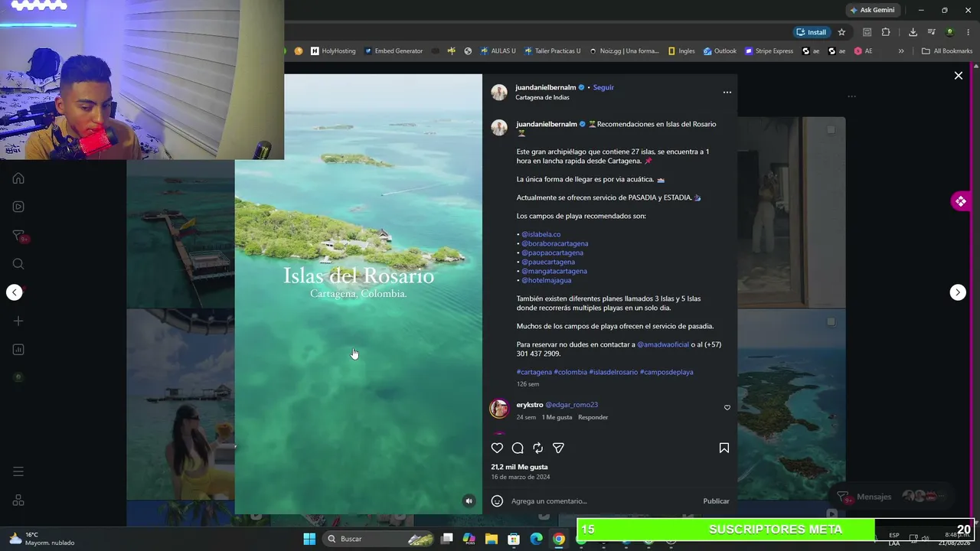980x551 pixels.
Task: View likes on erykstro's comment
Action: tap(557, 417)
